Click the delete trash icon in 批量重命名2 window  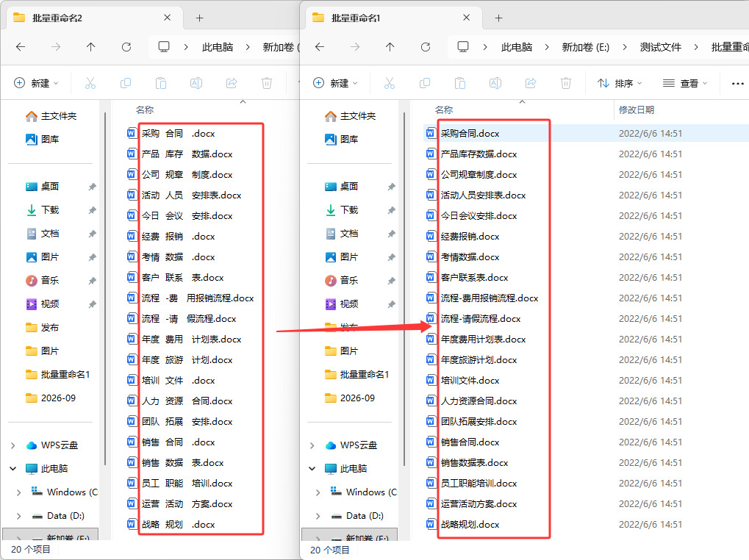click(x=267, y=83)
